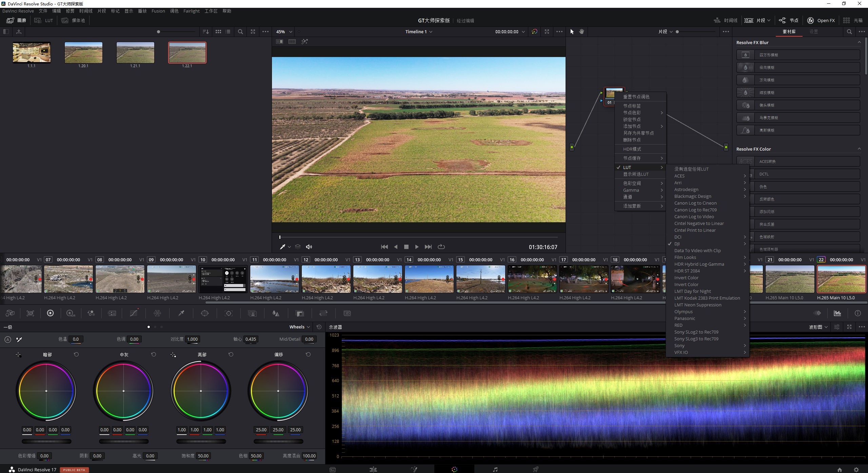
Task: Toggle the Lightbox view
Action: [x=852, y=20]
